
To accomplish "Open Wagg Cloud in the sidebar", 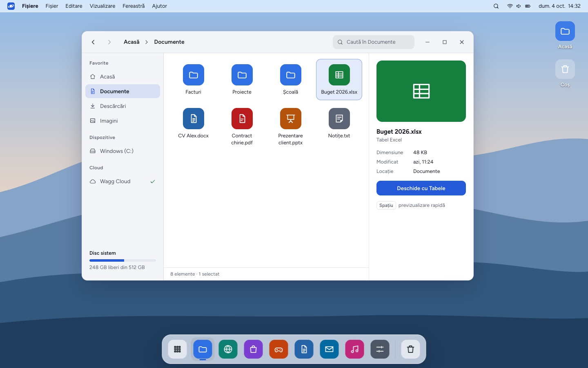I will click(x=122, y=181).
